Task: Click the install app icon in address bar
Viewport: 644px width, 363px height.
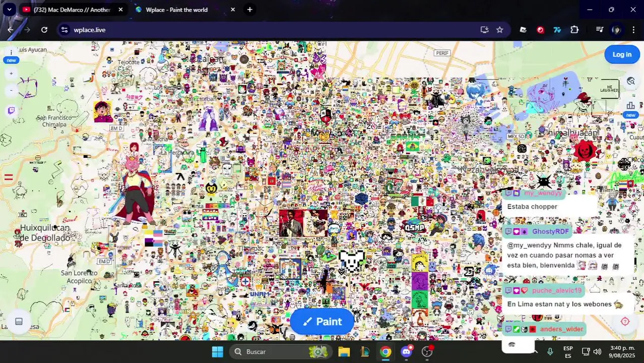Action: (484, 30)
